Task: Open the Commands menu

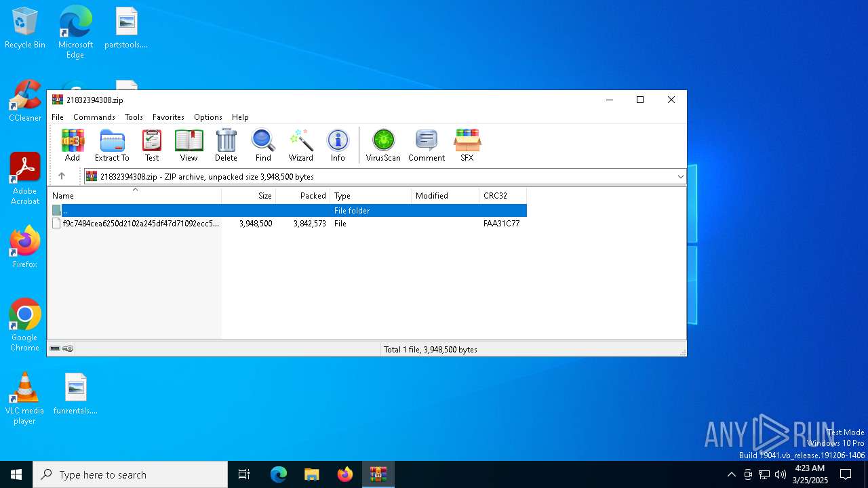Action: (94, 117)
